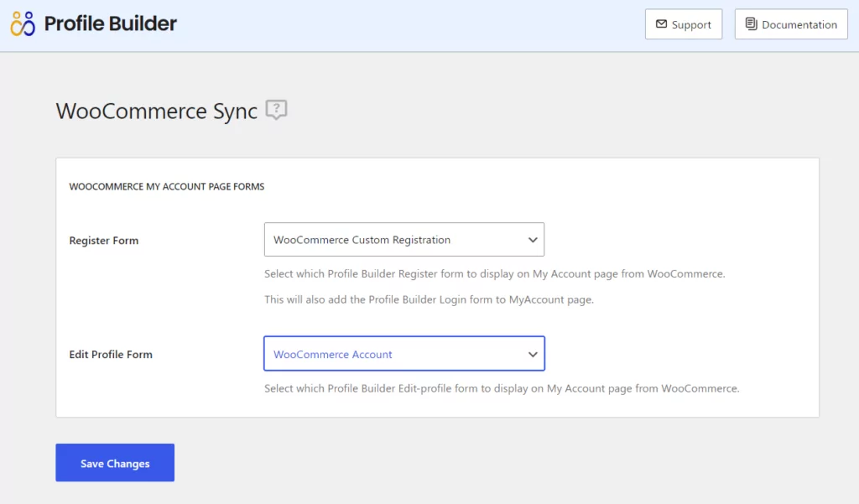The width and height of the screenshot is (859, 504).
Task: Click the WooCommerce Sync heading
Action: click(x=157, y=112)
